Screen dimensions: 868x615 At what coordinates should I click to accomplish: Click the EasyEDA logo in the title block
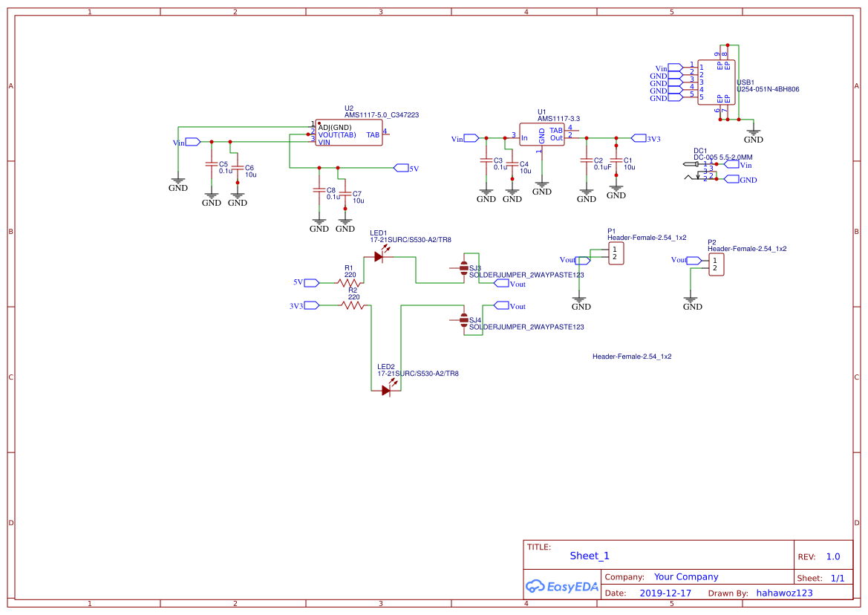point(561,586)
